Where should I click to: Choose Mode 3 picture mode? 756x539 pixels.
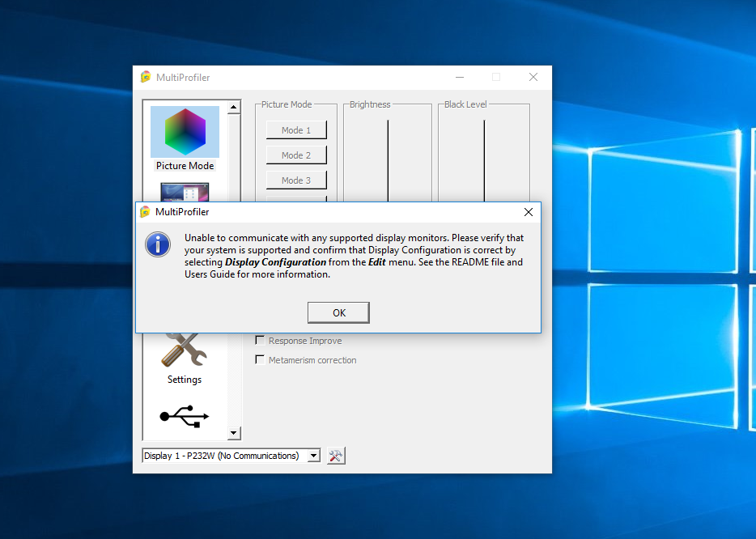[x=296, y=180]
